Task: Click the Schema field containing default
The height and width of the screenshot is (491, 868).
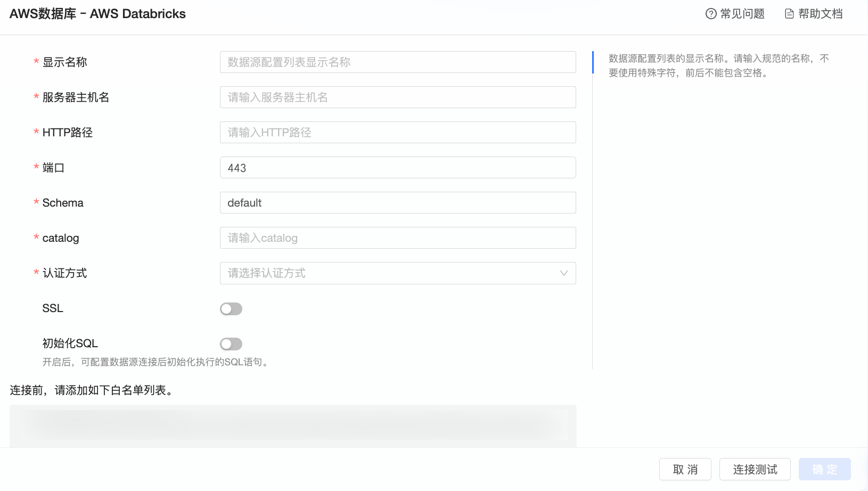Action: 398,203
